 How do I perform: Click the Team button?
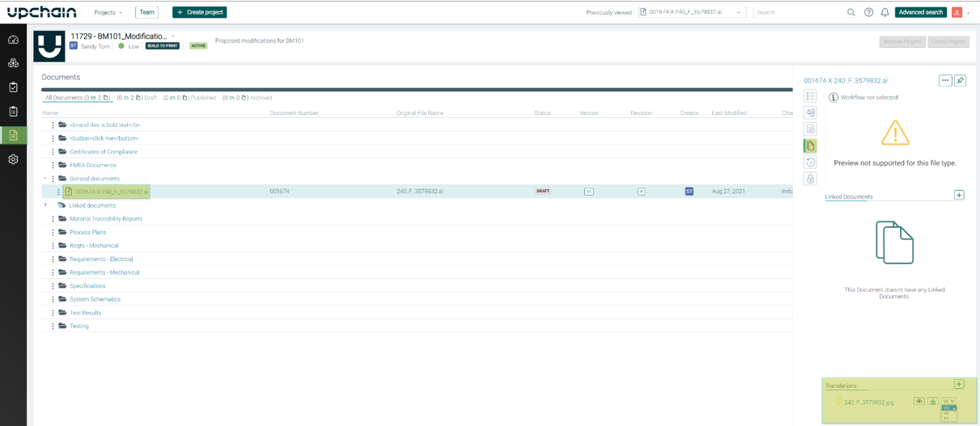click(146, 12)
